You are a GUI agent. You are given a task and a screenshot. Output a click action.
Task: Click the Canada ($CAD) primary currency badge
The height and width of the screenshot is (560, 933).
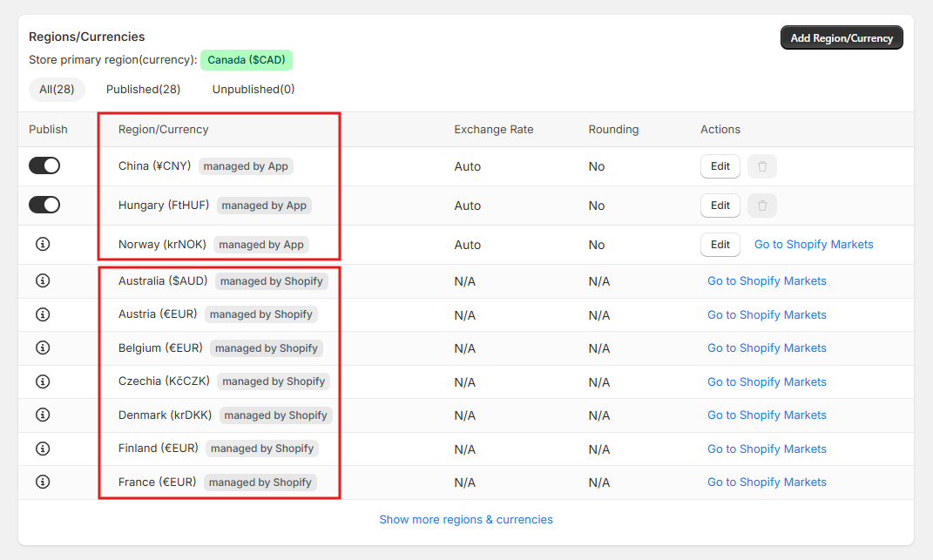point(247,59)
